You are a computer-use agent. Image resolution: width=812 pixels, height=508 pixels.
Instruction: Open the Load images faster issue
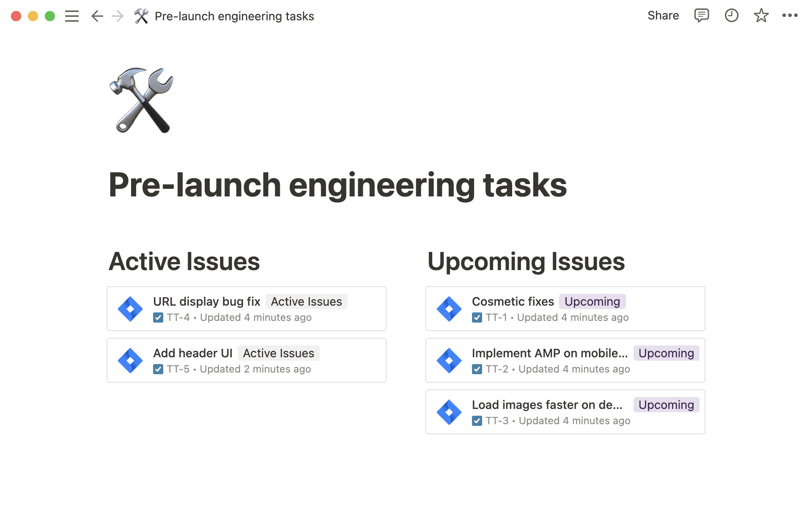(547, 405)
